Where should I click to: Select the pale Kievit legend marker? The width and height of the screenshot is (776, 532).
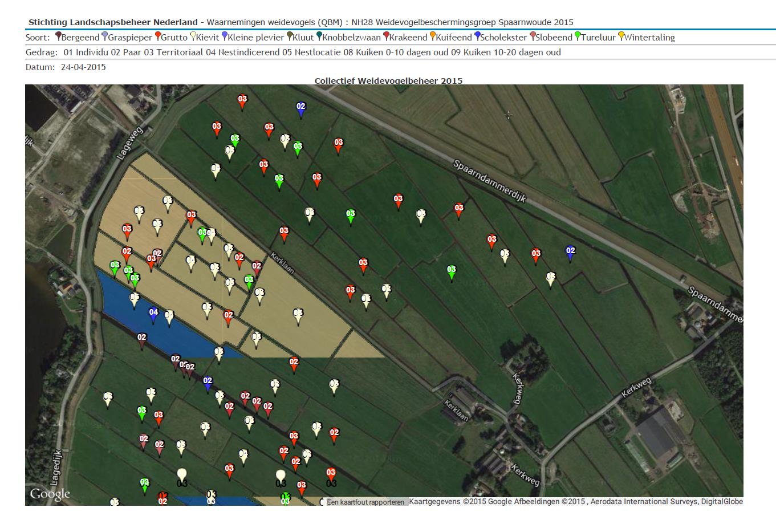pyautogui.click(x=193, y=36)
